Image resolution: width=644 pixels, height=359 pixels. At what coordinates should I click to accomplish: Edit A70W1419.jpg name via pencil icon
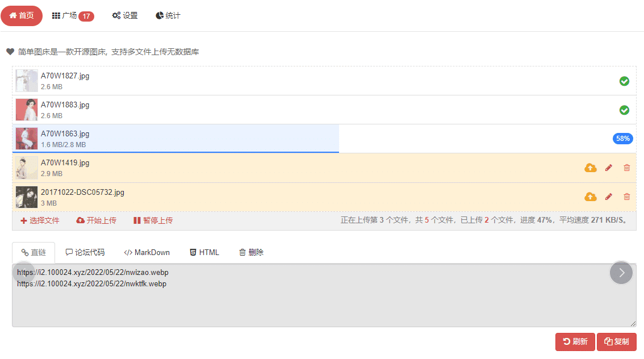(x=609, y=168)
